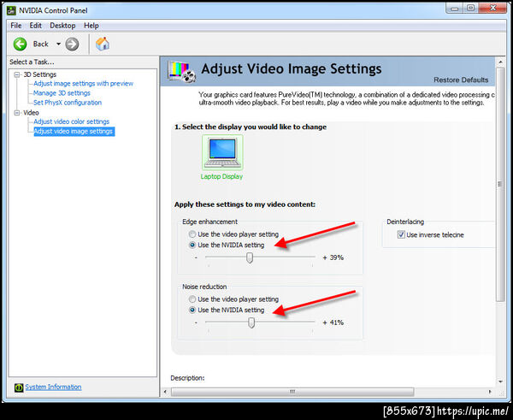Screen dimensions: 513x420
Task: Click the System Information link
Action: pos(53,387)
